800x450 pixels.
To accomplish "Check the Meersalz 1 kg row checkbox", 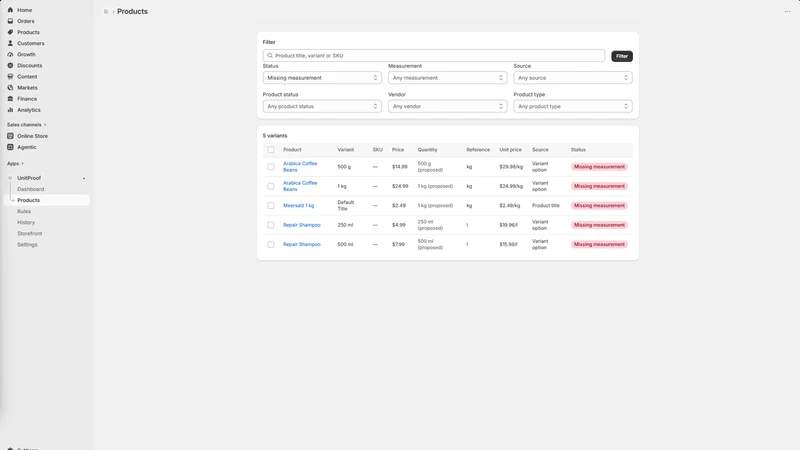I will pos(271,206).
